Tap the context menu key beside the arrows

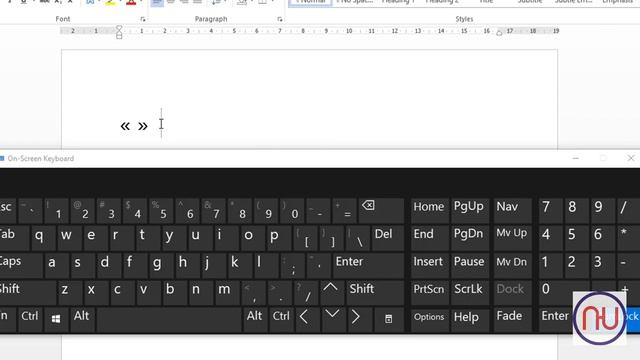(389, 319)
